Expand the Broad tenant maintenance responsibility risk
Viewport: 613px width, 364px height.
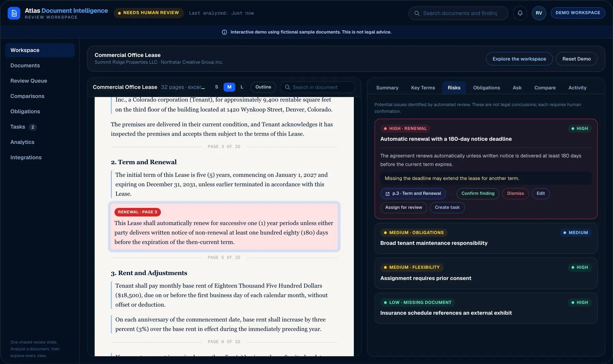click(x=486, y=238)
